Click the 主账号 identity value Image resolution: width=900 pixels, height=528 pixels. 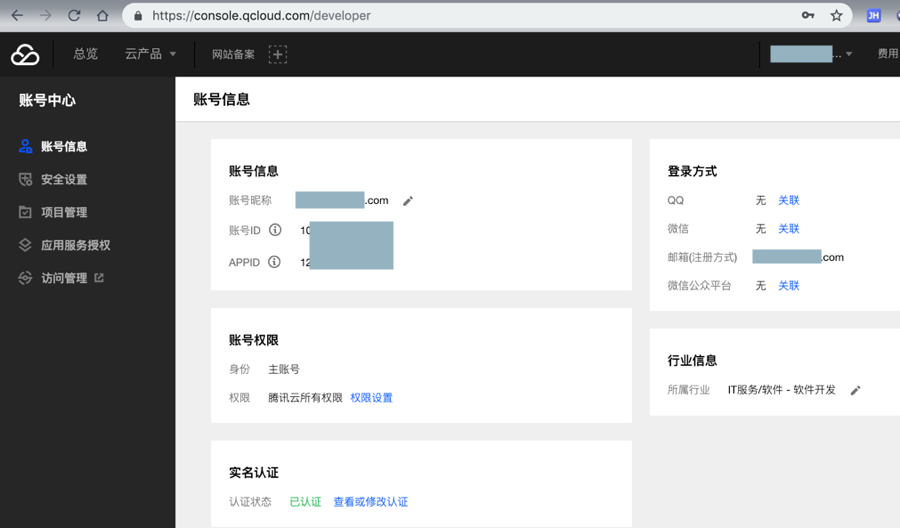[284, 369]
